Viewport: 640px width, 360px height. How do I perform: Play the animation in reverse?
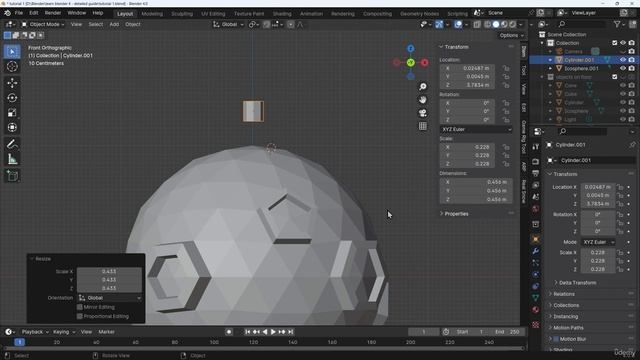click(265, 332)
